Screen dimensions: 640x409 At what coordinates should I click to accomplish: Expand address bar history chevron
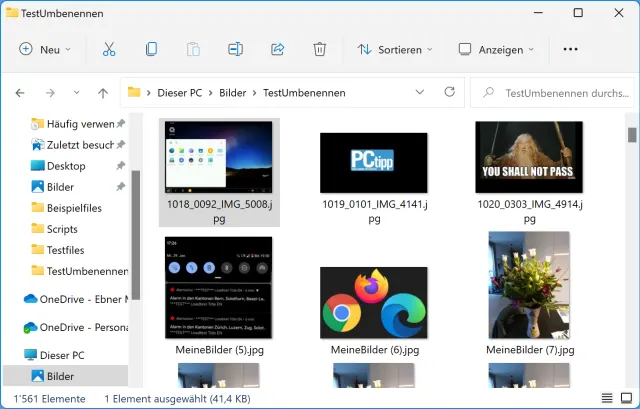pyautogui.click(x=420, y=93)
